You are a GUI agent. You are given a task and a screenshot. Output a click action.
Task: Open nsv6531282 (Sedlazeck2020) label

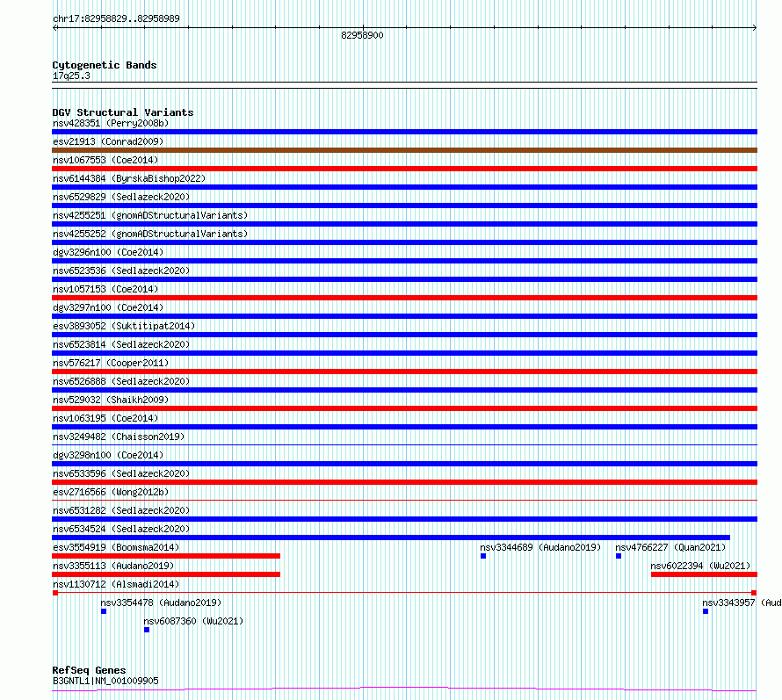(x=121, y=510)
